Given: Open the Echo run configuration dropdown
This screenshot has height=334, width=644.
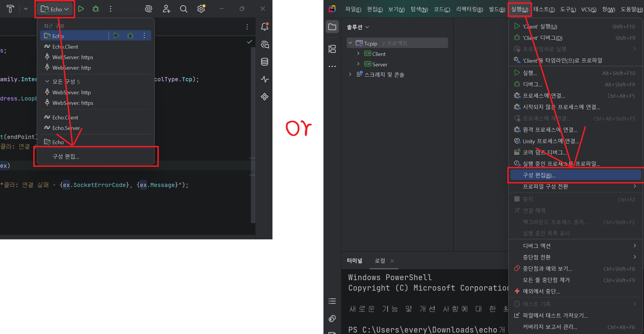Looking at the screenshot, I should pos(55,9).
